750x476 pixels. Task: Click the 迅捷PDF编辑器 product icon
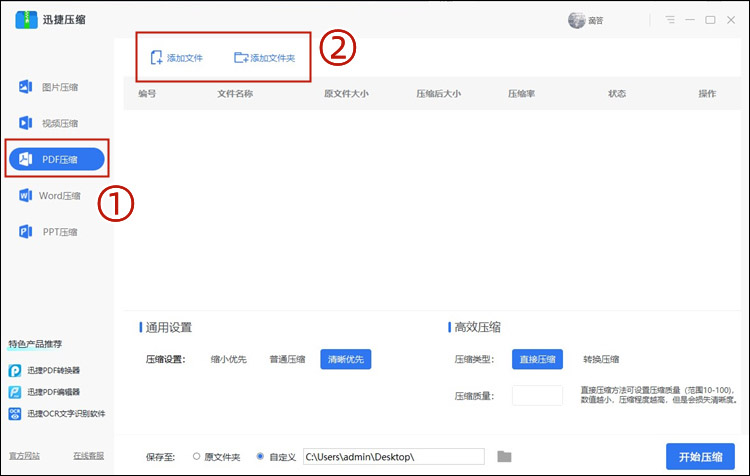tap(15, 392)
